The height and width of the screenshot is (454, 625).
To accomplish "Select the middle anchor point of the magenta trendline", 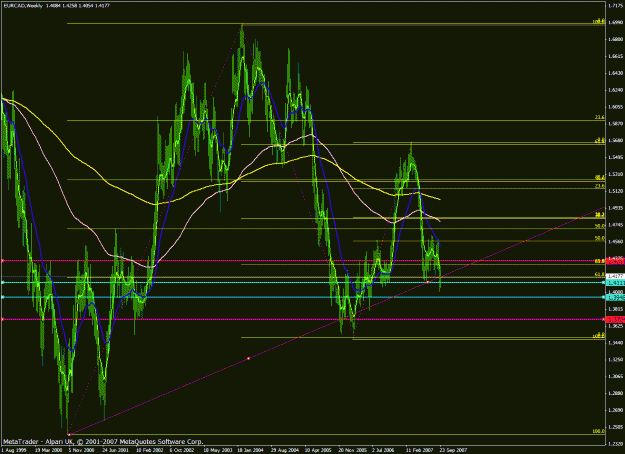I will 248,358.
